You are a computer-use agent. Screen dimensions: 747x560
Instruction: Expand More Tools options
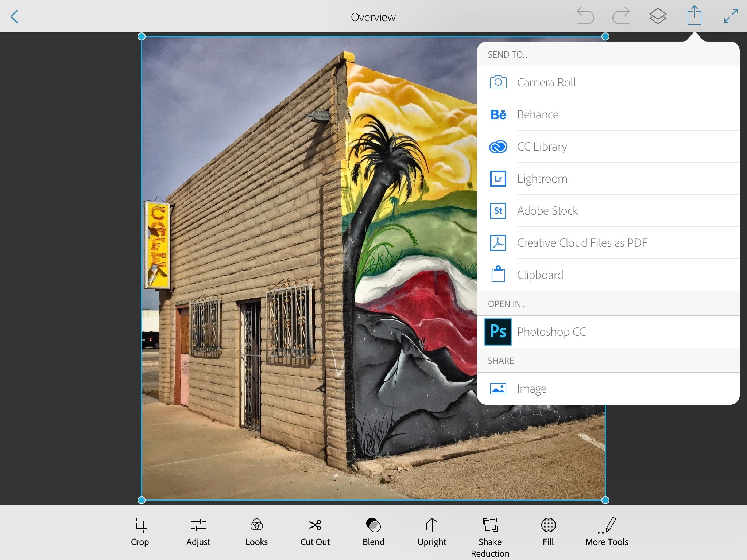607,532
